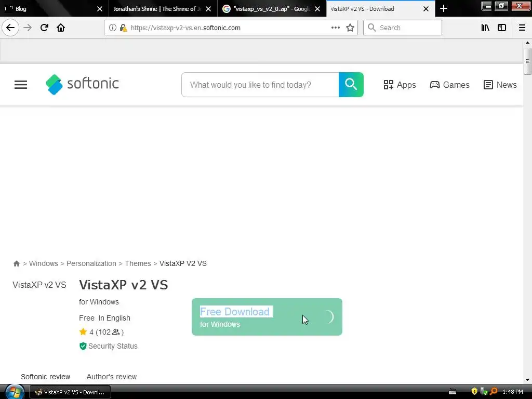Switch to the Blog tab
Image resolution: width=532 pixels, height=399 pixels.
point(54,8)
